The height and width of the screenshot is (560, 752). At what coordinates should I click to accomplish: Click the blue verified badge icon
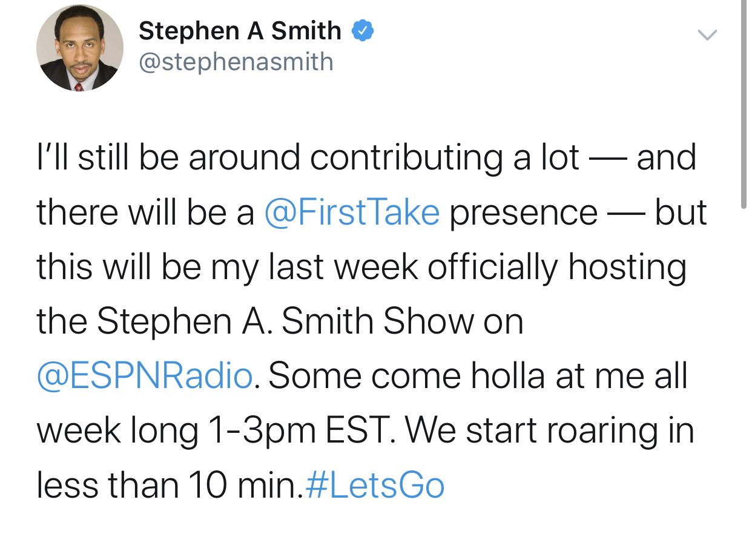362,31
